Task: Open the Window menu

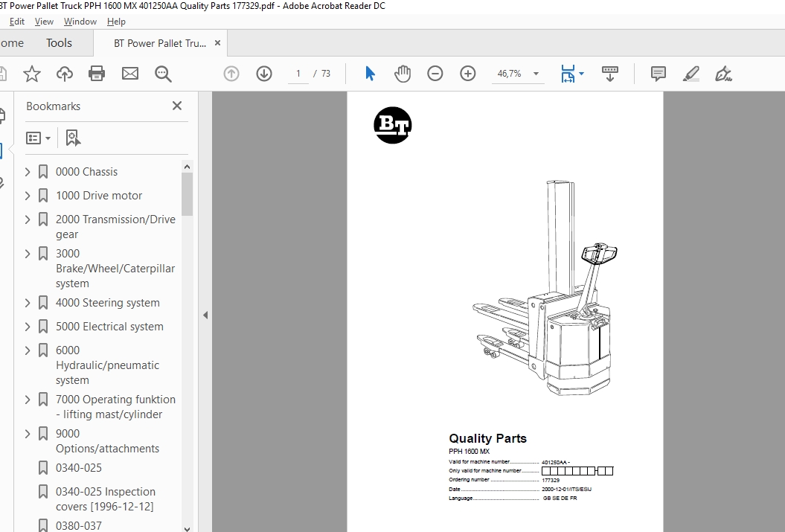Action: coord(80,22)
